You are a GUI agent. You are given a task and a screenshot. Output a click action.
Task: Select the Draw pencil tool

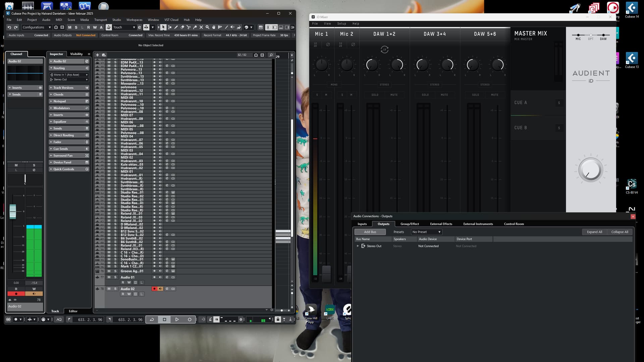[x=176, y=27]
